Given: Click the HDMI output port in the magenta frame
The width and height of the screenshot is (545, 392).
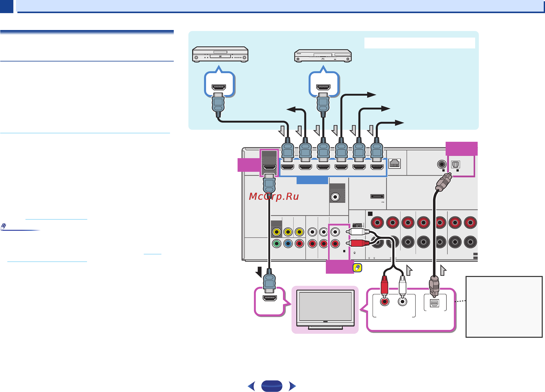Looking at the screenshot, I should click(269, 167).
